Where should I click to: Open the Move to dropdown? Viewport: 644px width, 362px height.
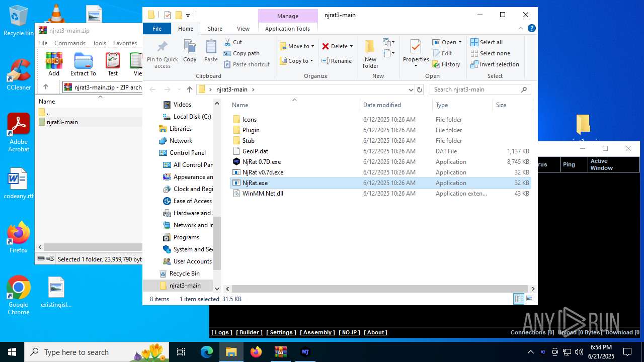click(x=297, y=46)
